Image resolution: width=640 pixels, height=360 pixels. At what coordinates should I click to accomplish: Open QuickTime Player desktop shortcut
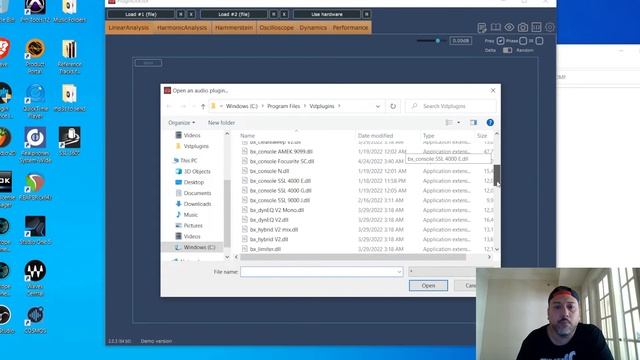coord(35,101)
